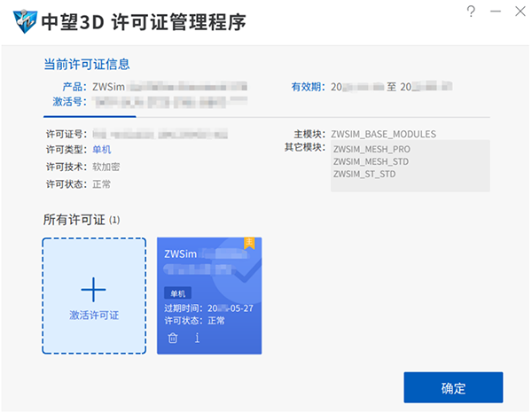
Task: Confirm with the 确定 button
Action: 453,387
